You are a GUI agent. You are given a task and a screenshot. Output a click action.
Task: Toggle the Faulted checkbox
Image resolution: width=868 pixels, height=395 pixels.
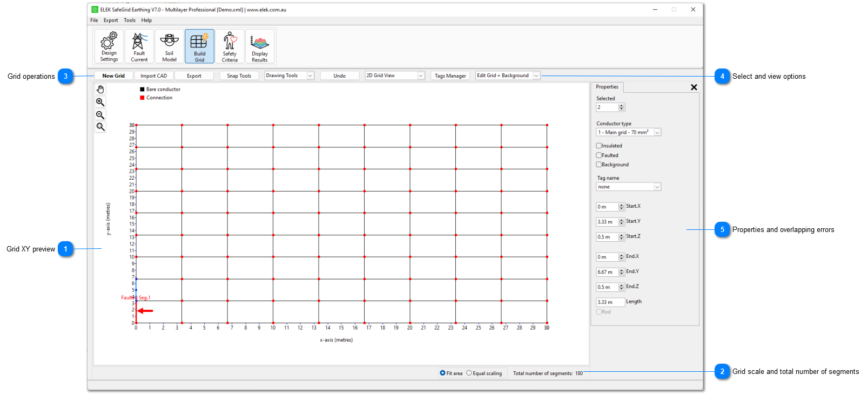coord(598,155)
